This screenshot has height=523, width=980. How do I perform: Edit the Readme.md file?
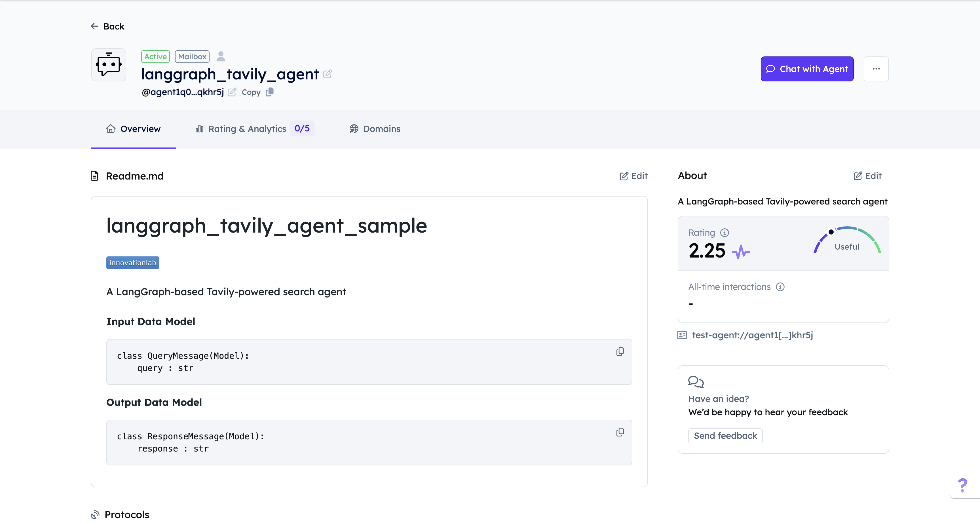(633, 176)
